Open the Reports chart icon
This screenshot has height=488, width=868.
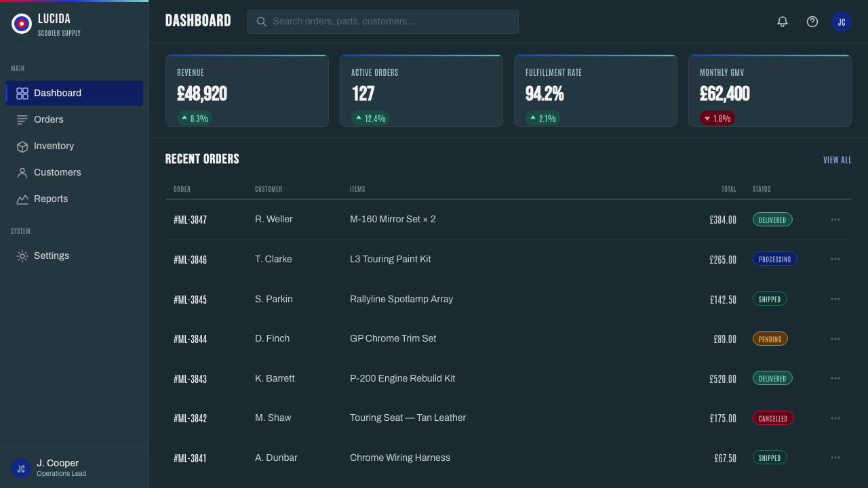click(22, 199)
